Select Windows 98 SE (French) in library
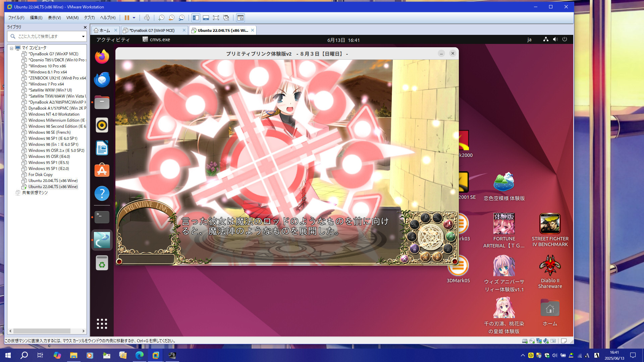 (x=49, y=132)
